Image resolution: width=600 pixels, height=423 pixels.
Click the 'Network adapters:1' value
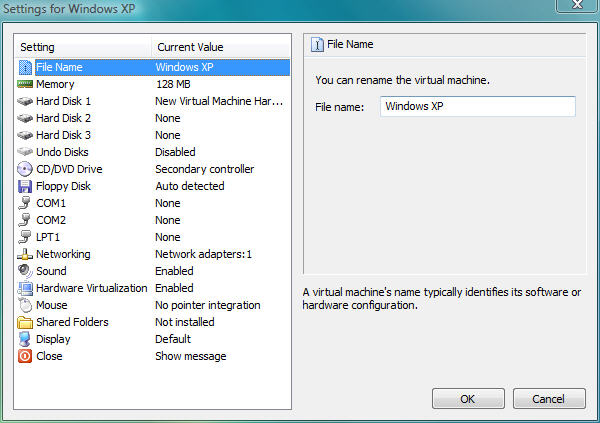coord(204,254)
